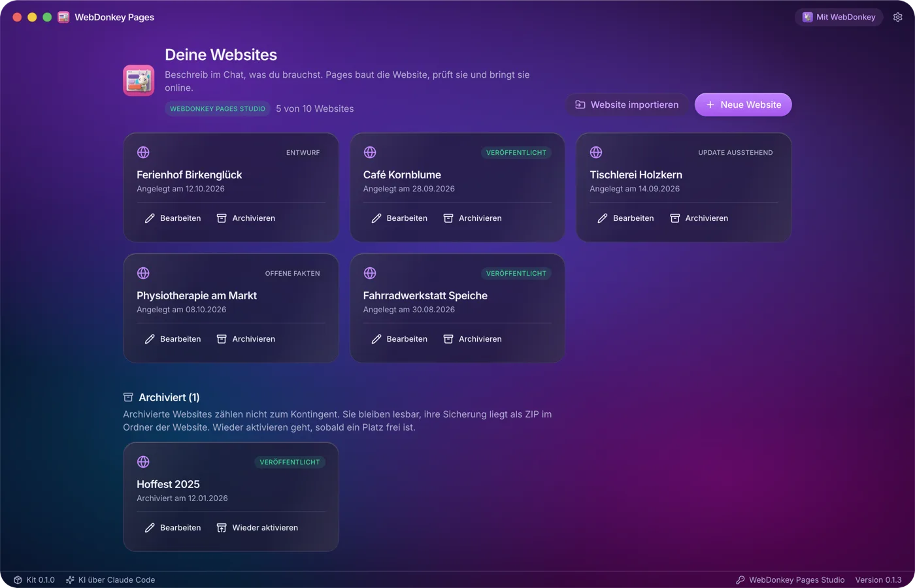This screenshot has height=588, width=915.
Task: Click the key icon beside WebDonkey Pages Studio in the status bar
Action: pyautogui.click(x=740, y=580)
